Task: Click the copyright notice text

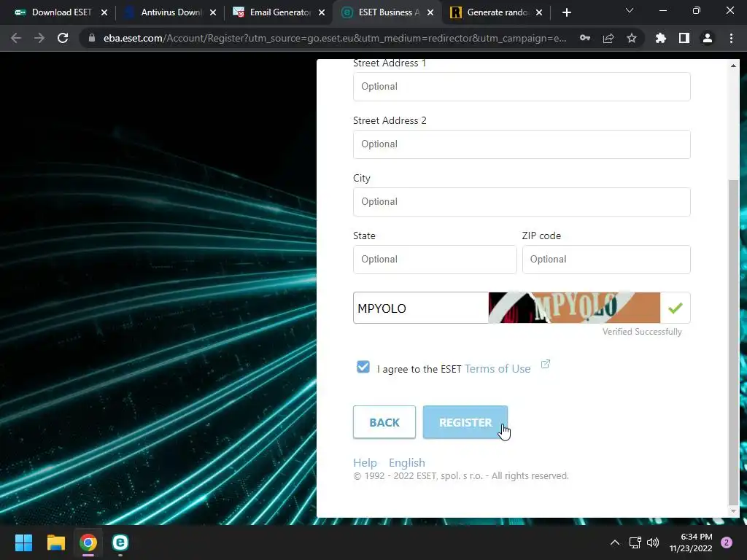Action: coord(461,475)
